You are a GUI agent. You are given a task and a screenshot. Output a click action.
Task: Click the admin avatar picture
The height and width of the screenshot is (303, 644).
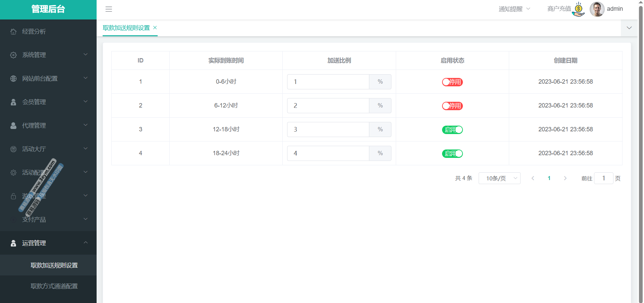point(597,9)
